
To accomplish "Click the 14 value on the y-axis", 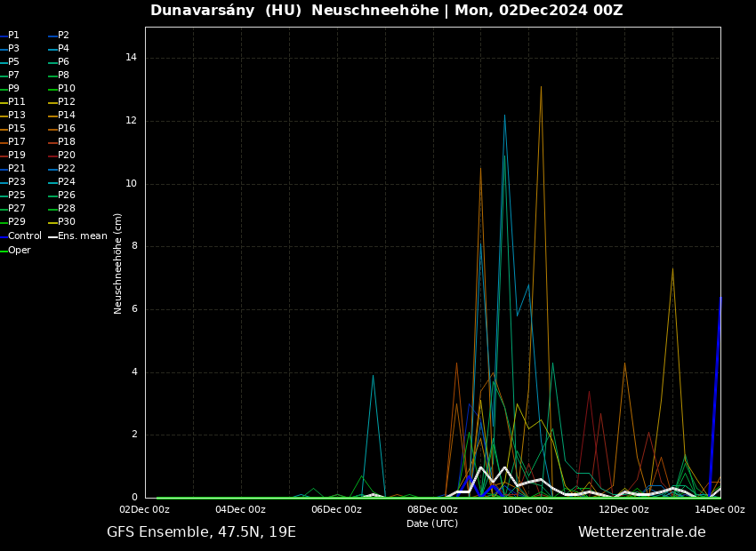I will tap(131, 58).
